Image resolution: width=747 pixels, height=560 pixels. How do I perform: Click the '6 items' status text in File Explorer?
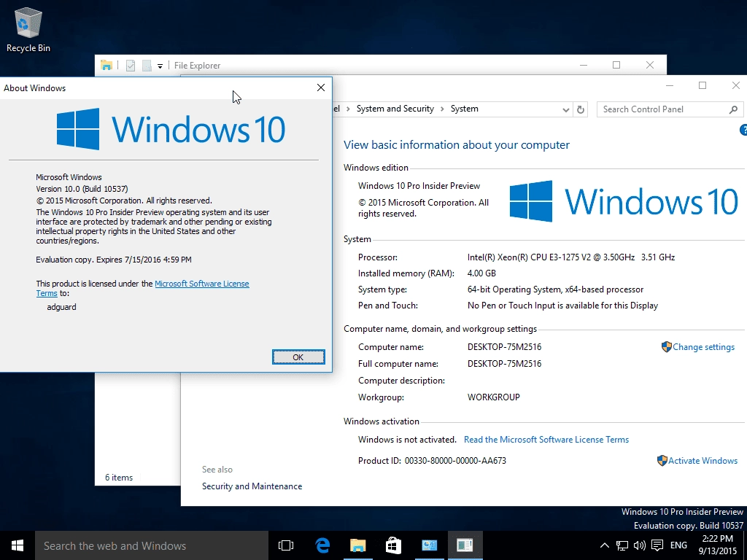pos(119,478)
